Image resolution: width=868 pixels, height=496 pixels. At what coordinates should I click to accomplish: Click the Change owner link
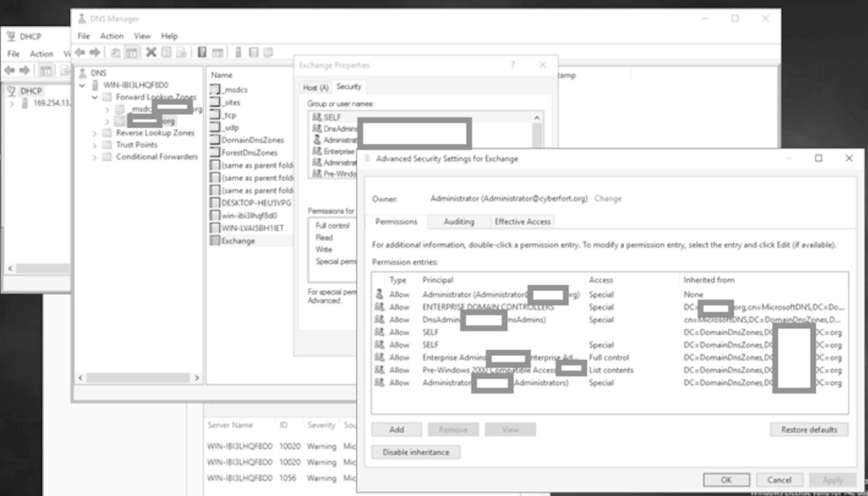(608, 198)
